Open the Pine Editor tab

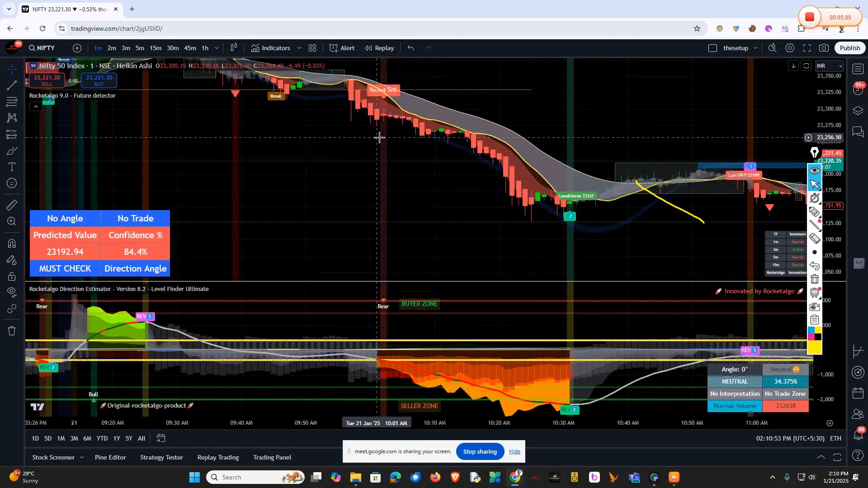[110, 457]
